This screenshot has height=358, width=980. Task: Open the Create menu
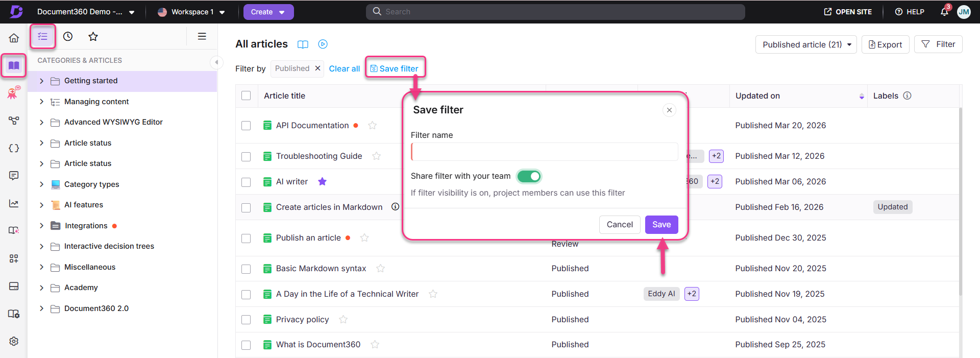click(268, 11)
